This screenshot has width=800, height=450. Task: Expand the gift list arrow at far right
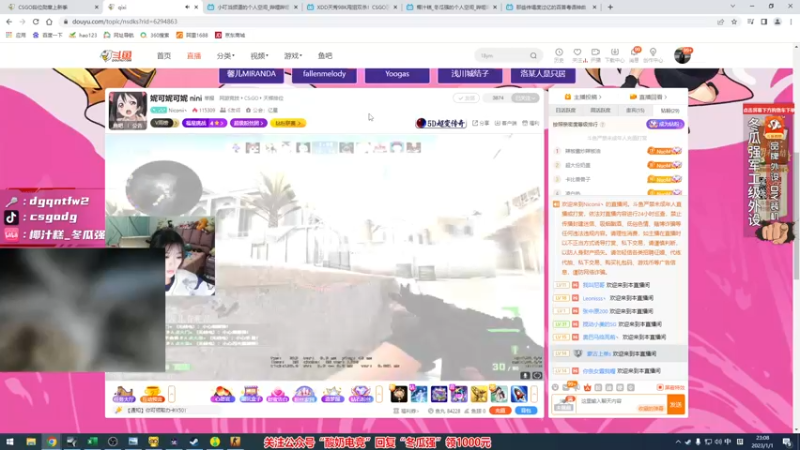coord(534,394)
